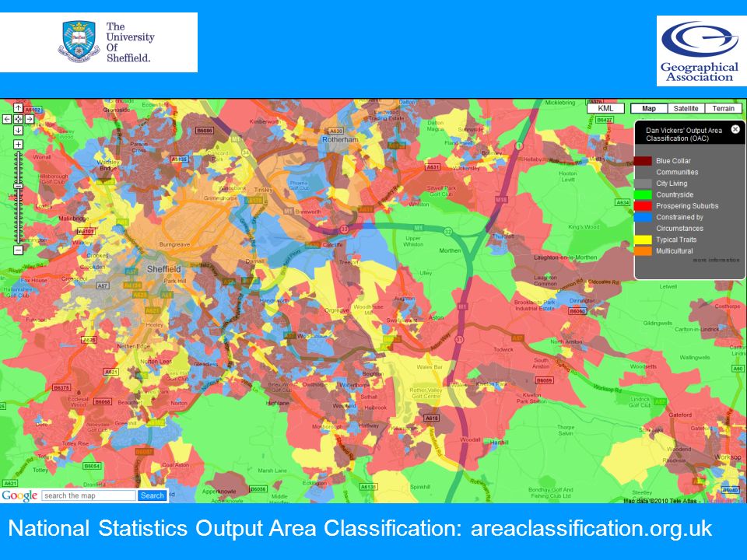Click the Blue Collar Communities dark red swatch
The height and width of the screenshot is (560, 747).
(x=643, y=161)
